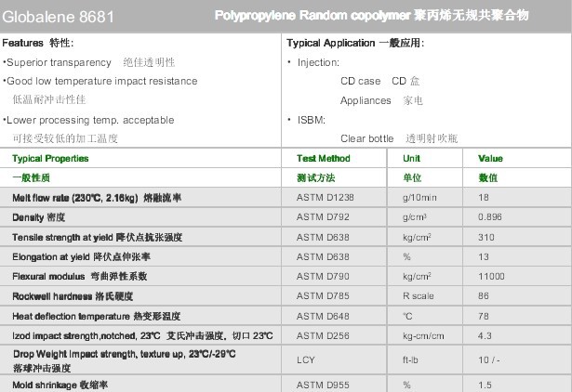
Task: Click the 'ASTM D792' cell
Action: (323, 217)
